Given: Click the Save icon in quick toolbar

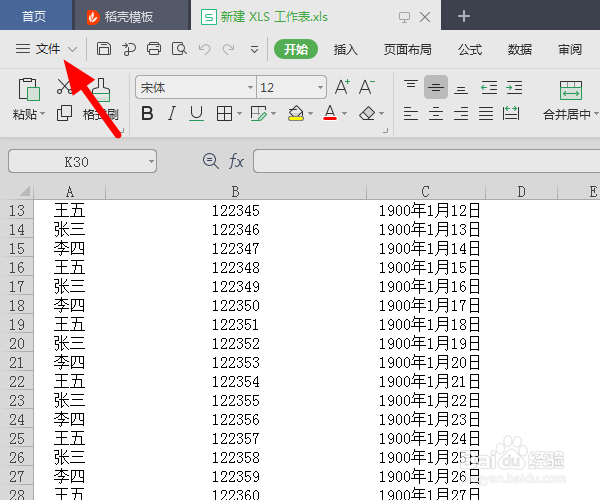Looking at the screenshot, I should pyautogui.click(x=103, y=49).
